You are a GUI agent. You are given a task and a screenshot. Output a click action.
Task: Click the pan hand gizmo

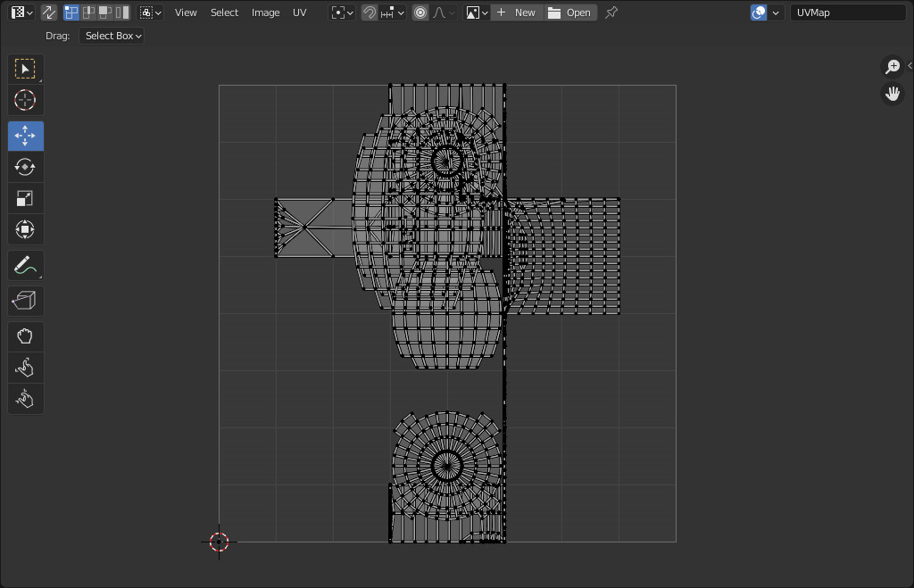pyautogui.click(x=893, y=93)
